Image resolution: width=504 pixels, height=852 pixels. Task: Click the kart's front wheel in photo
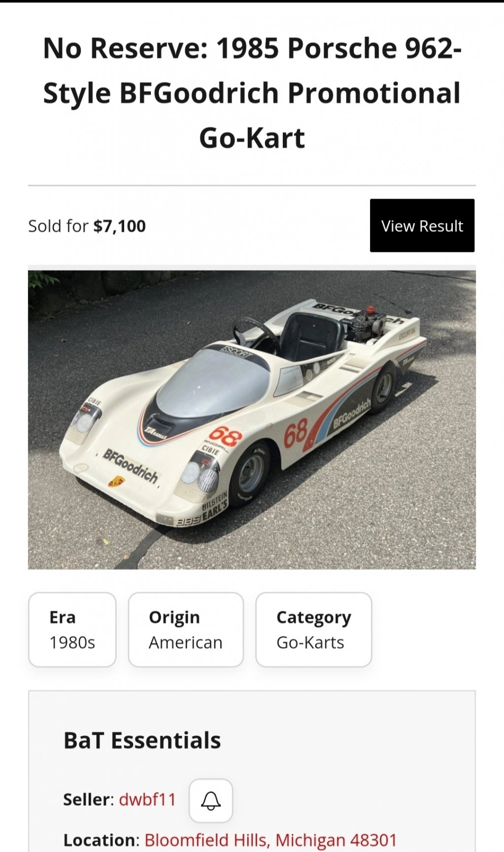(x=250, y=472)
